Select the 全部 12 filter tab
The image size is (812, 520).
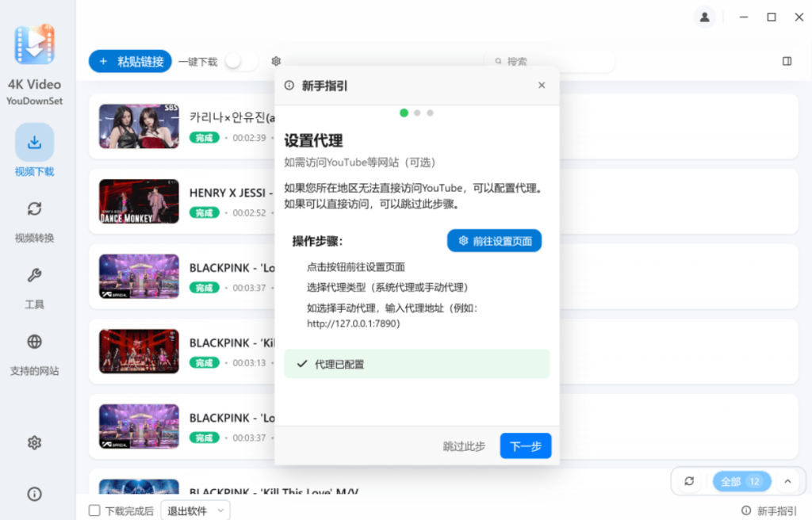click(742, 482)
